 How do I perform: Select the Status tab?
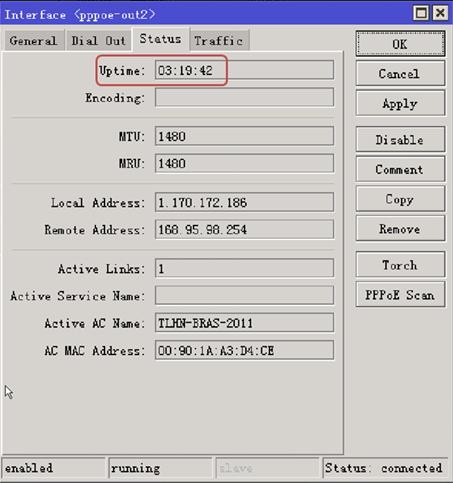(161, 39)
